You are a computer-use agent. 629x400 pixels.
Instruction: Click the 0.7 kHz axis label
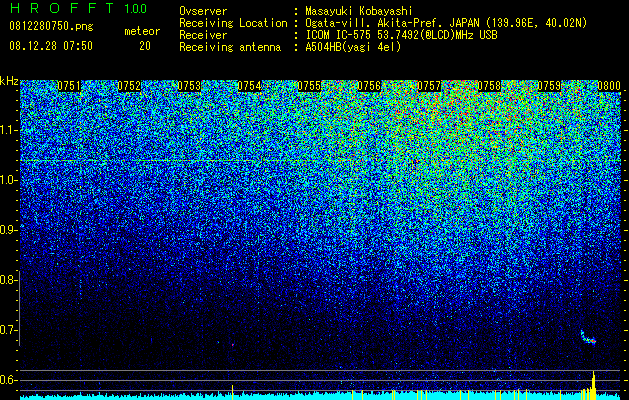point(7,330)
